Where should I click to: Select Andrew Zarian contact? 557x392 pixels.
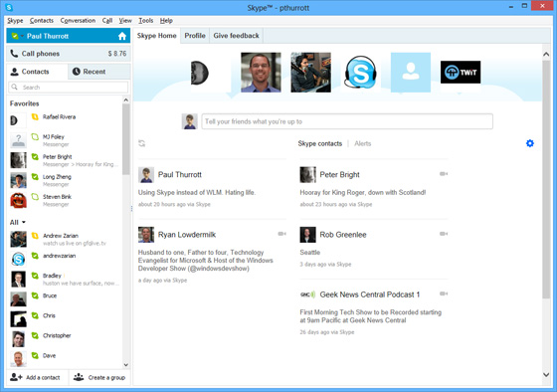[x=66, y=239]
